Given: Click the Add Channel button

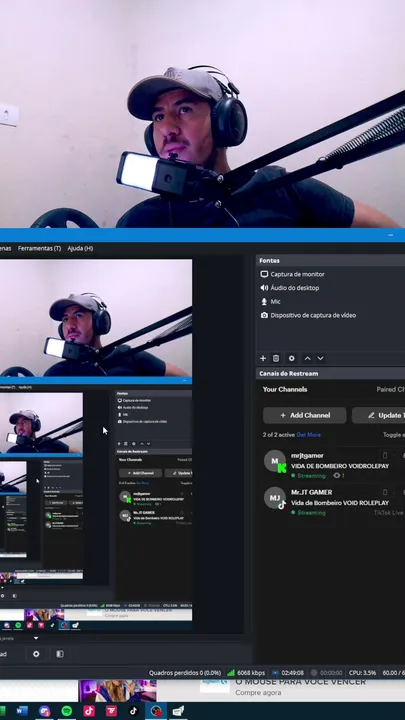Looking at the screenshot, I should coord(304,415).
